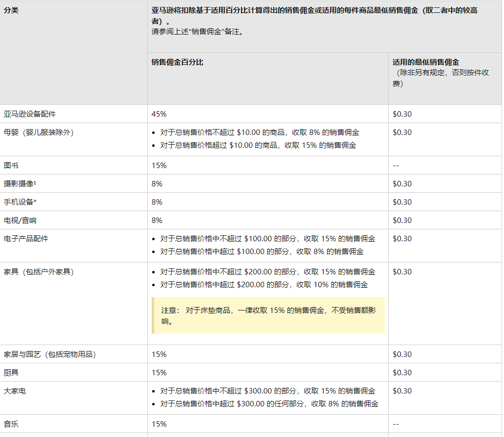Screen dimensions: 504x437
Task: Click the $0.30 fee in 电视/音响 row
Action: [x=402, y=220]
